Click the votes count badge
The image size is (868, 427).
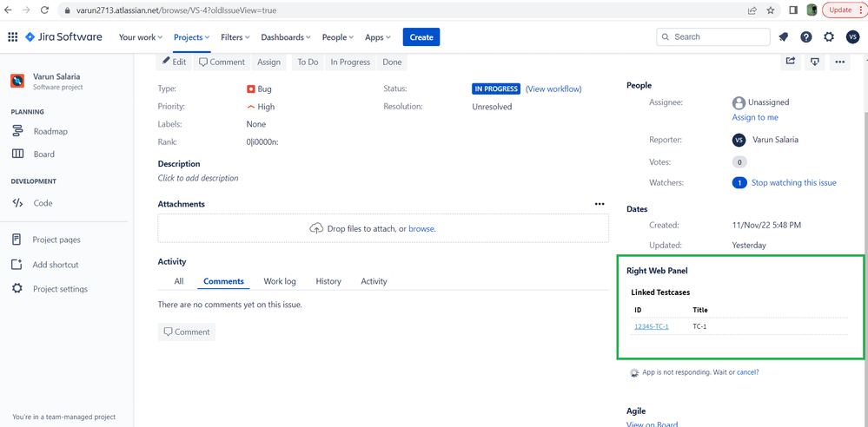click(x=739, y=162)
